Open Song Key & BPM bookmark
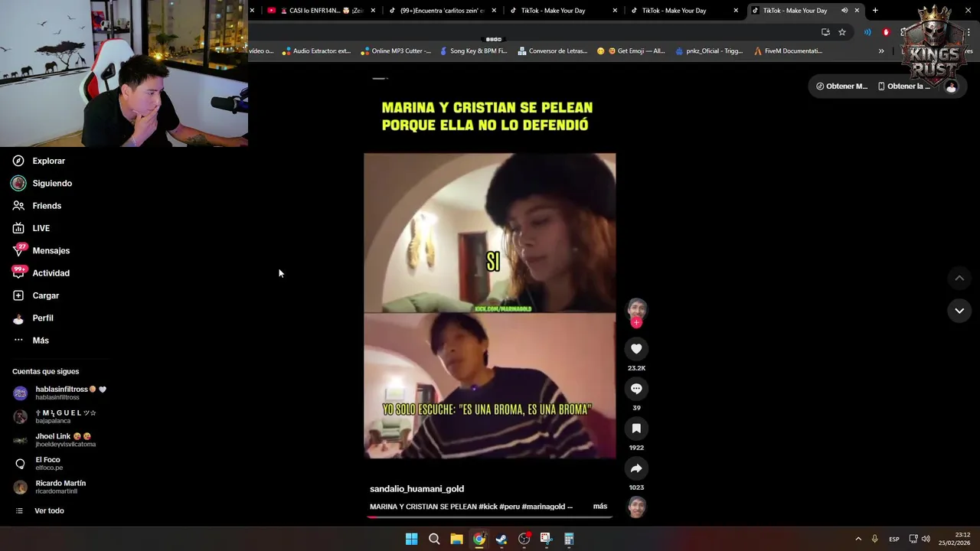 pos(473,51)
